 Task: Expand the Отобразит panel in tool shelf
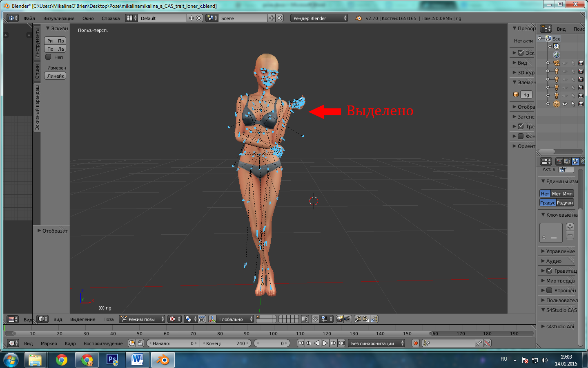(x=53, y=231)
